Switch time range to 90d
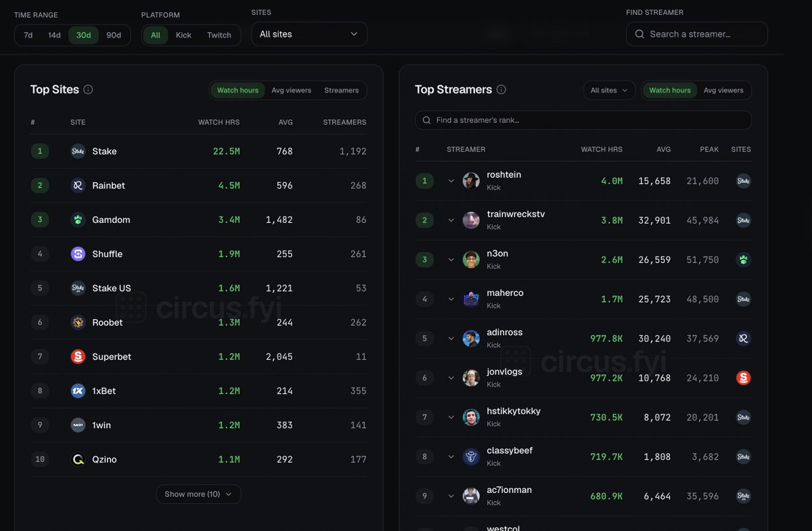Image resolution: width=812 pixels, height=531 pixels. click(114, 35)
